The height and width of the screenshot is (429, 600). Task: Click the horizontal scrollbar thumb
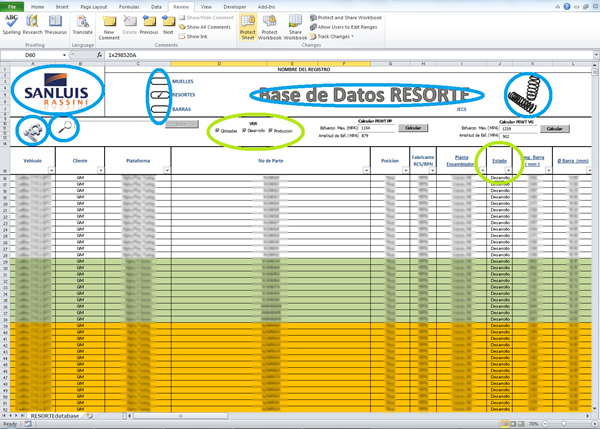tap(180, 416)
